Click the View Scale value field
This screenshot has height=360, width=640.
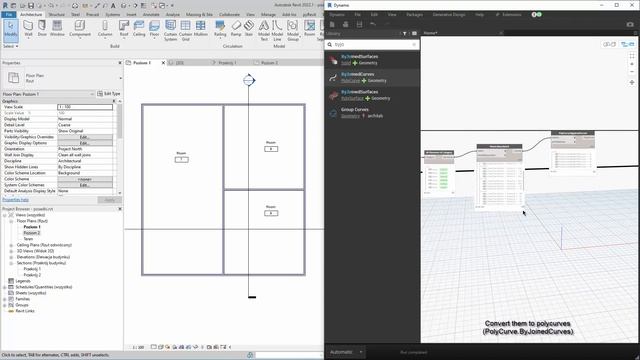(85, 107)
